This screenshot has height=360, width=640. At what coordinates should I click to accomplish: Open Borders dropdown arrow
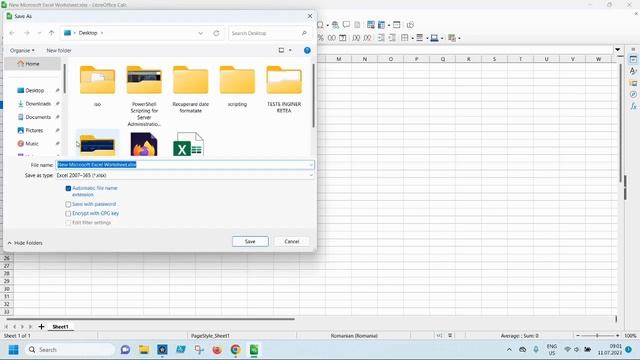pos(412,38)
